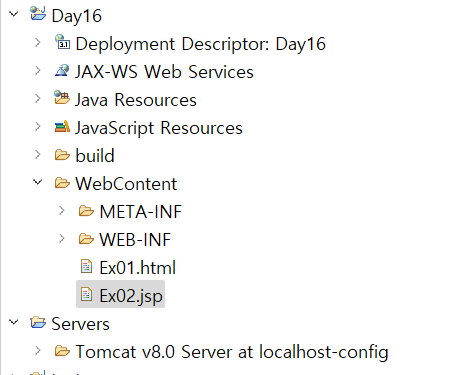Click the JAX-WS Web Services icon

coord(62,71)
